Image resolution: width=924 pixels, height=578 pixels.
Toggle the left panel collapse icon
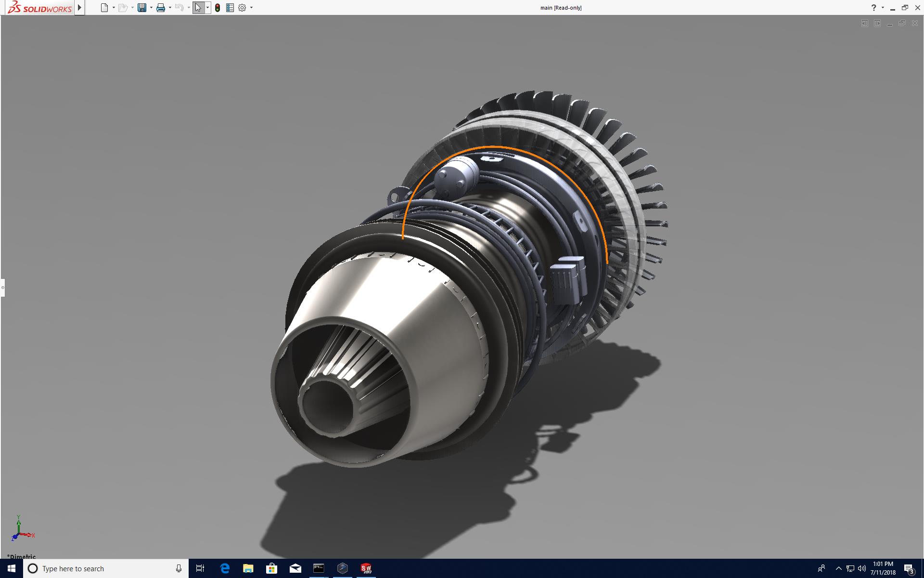tap(865, 23)
